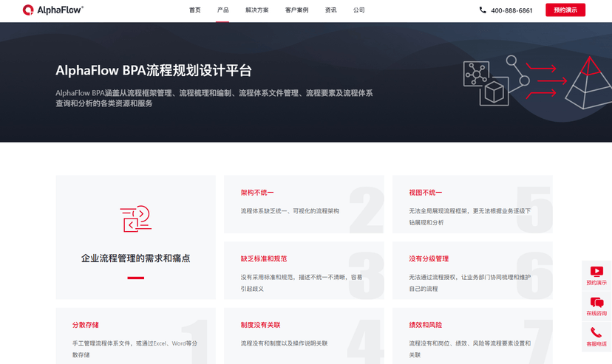Open the 解决方案 menu item
Image resolution: width=612 pixels, height=364 pixels.
[x=256, y=10]
